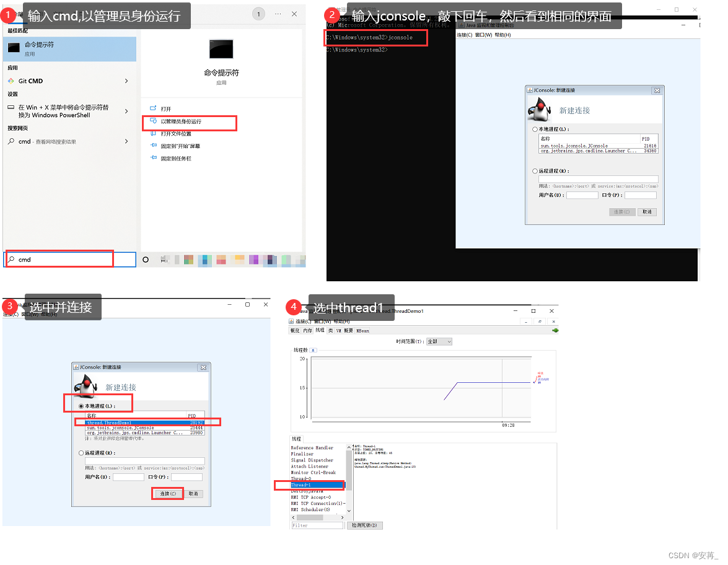This screenshot has width=728, height=565.
Task: Select the 命令提示符 best match result
Action: tap(69, 49)
